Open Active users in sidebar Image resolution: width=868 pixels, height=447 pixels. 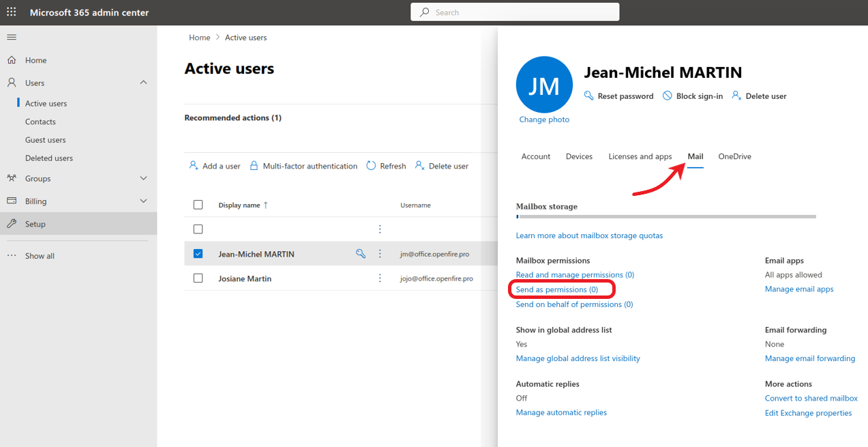46,104
